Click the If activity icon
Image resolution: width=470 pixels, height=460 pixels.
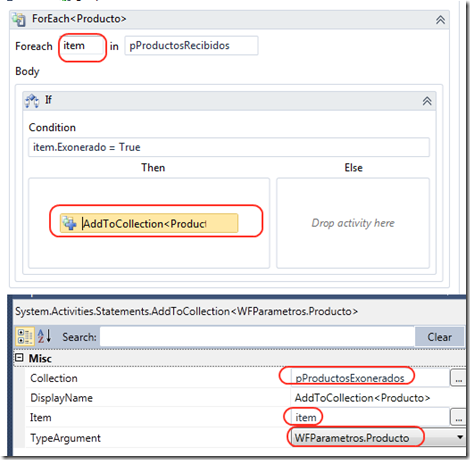point(32,101)
